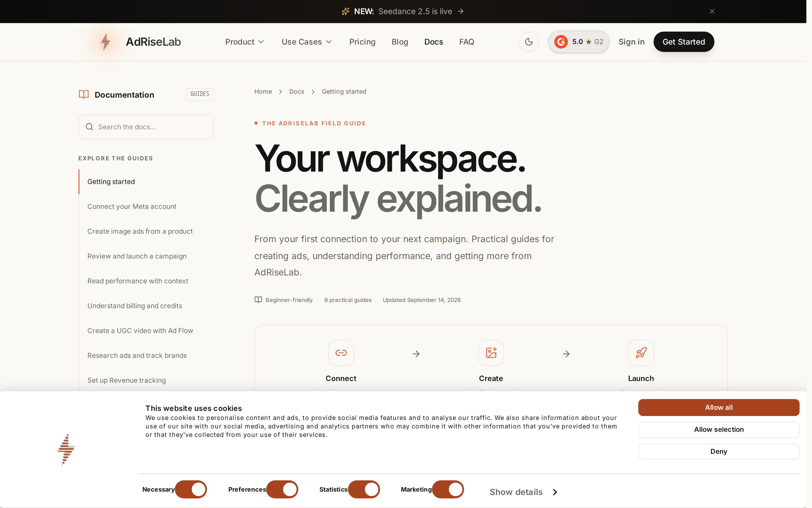Click Allow all cookies

tap(718, 407)
